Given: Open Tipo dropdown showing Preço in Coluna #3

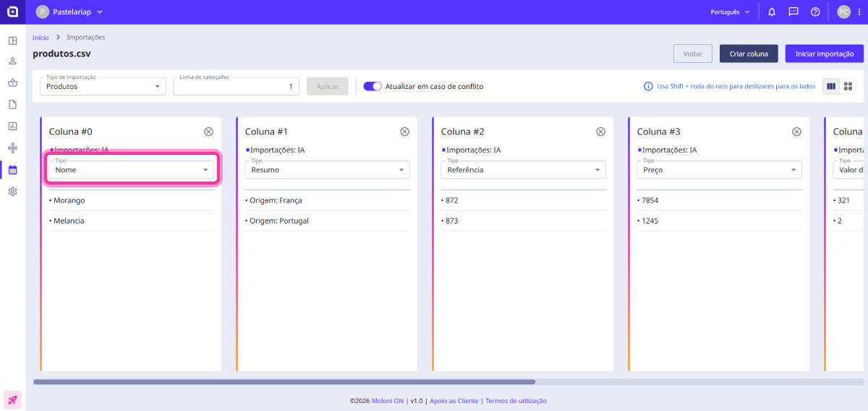Looking at the screenshot, I should click(x=719, y=169).
